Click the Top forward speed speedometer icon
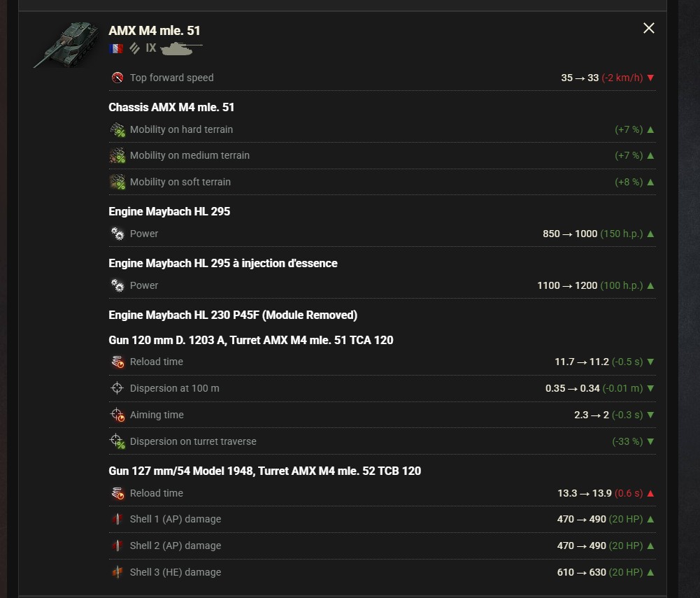 coord(117,78)
